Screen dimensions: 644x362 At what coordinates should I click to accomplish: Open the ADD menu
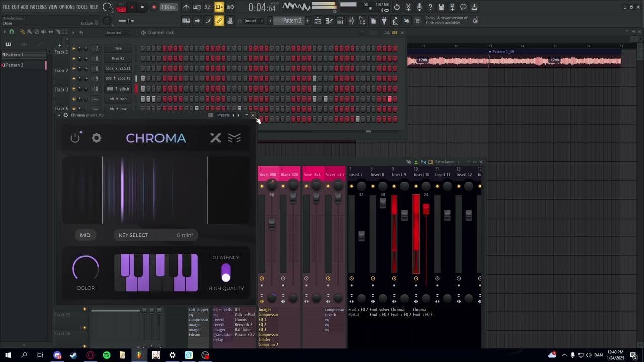pyautogui.click(x=24, y=7)
